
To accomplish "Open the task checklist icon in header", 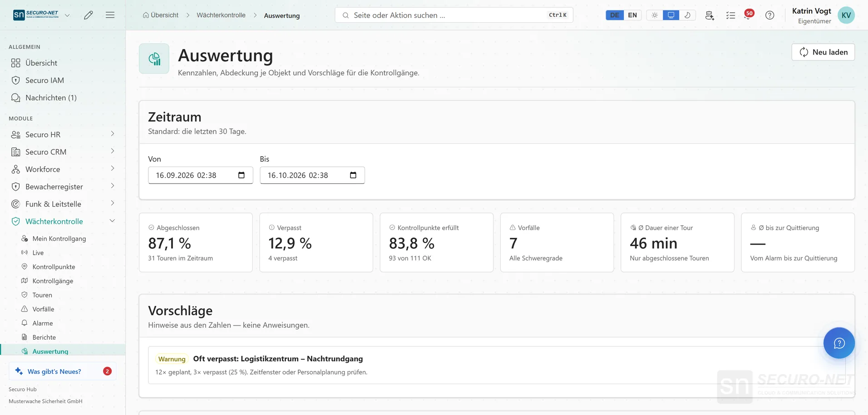I will tap(730, 15).
